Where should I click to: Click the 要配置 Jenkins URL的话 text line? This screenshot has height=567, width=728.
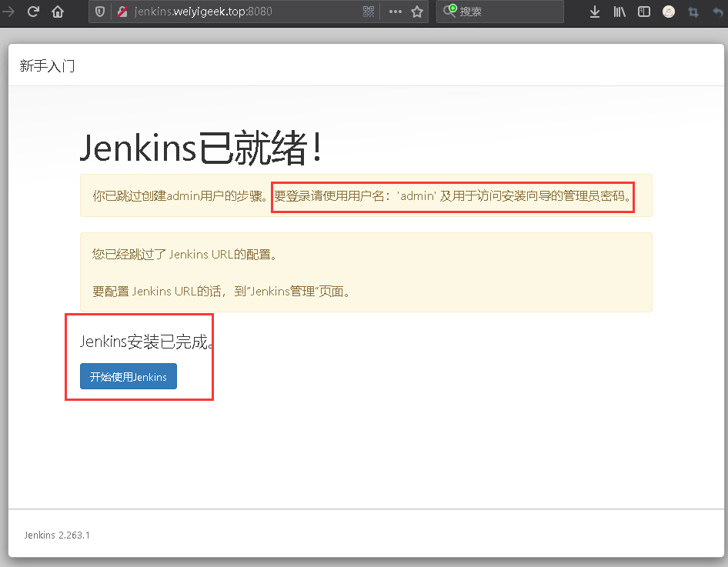tap(221, 292)
